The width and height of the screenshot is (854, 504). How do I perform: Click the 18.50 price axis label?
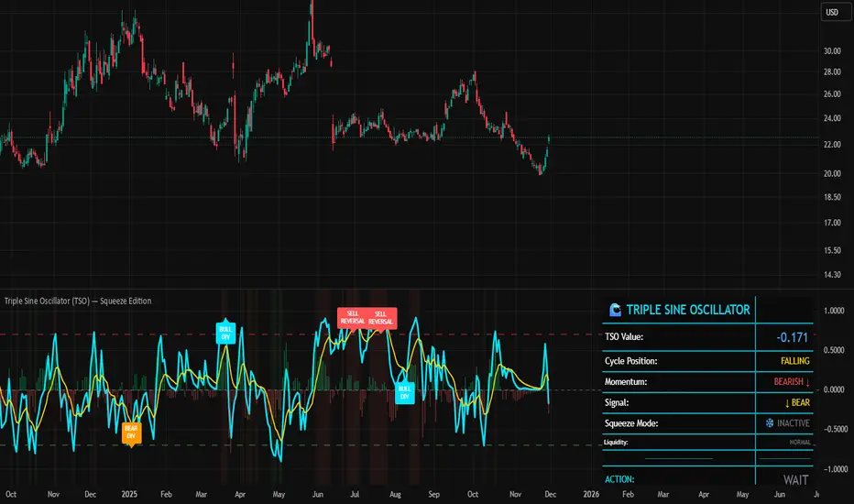[x=832, y=197]
